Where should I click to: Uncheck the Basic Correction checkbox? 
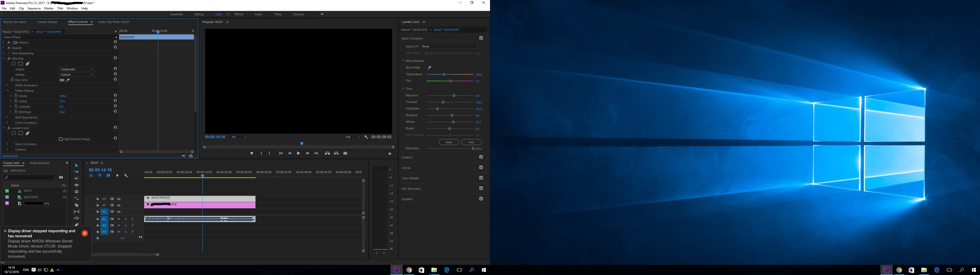pos(481,38)
